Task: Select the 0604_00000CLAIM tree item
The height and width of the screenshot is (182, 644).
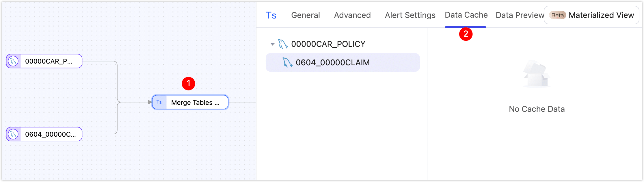Action: [x=333, y=62]
